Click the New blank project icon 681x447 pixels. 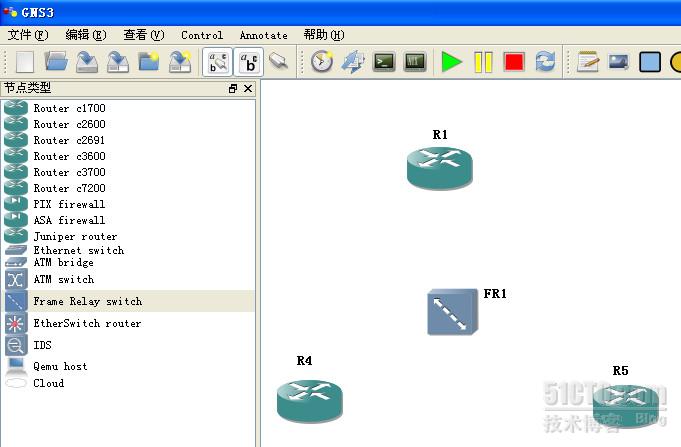point(25,62)
